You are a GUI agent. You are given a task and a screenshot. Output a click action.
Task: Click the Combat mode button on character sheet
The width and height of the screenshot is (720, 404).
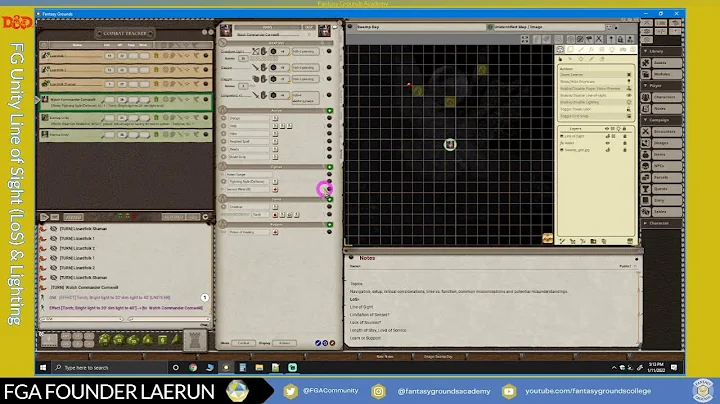243,343
